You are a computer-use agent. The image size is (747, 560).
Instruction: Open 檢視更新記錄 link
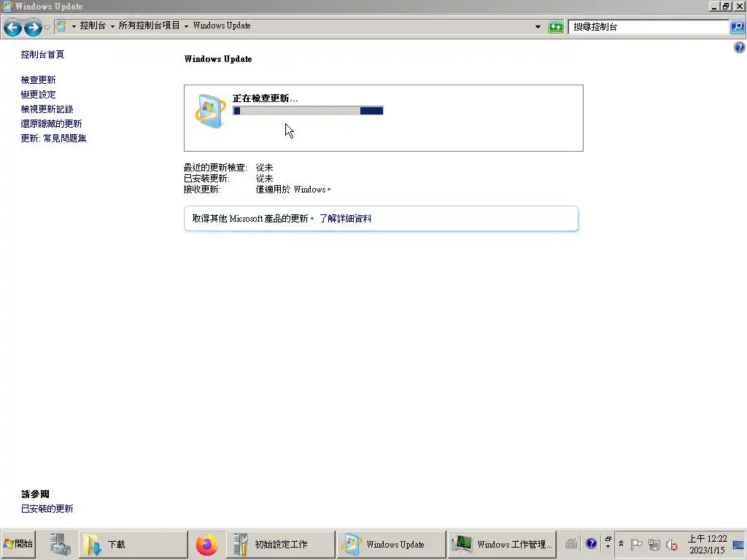coord(47,109)
